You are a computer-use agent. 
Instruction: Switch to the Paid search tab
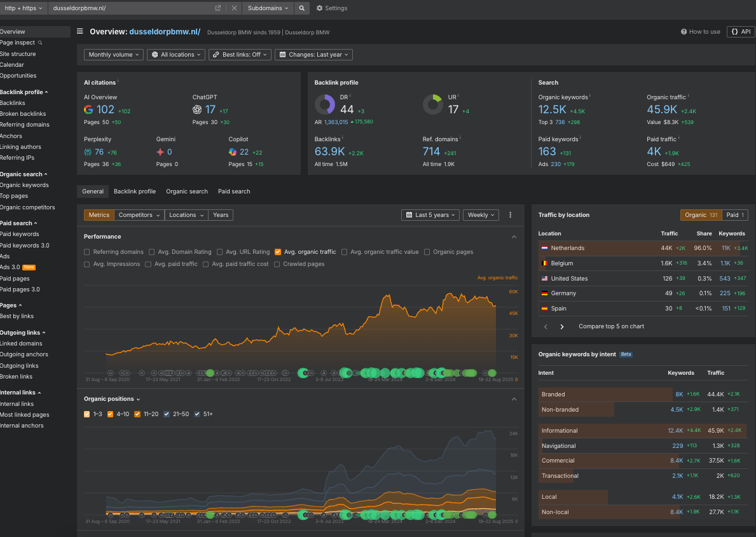[x=234, y=192]
